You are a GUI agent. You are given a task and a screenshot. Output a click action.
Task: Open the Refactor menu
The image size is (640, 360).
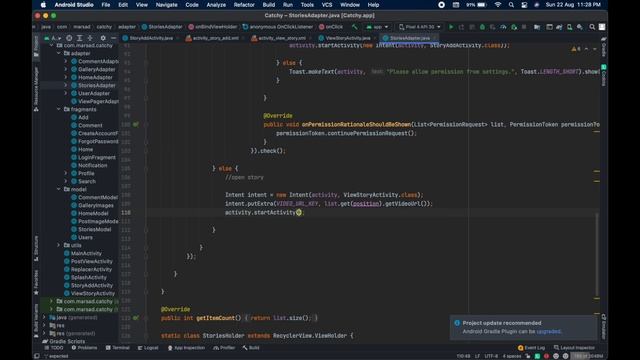coord(244,5)
